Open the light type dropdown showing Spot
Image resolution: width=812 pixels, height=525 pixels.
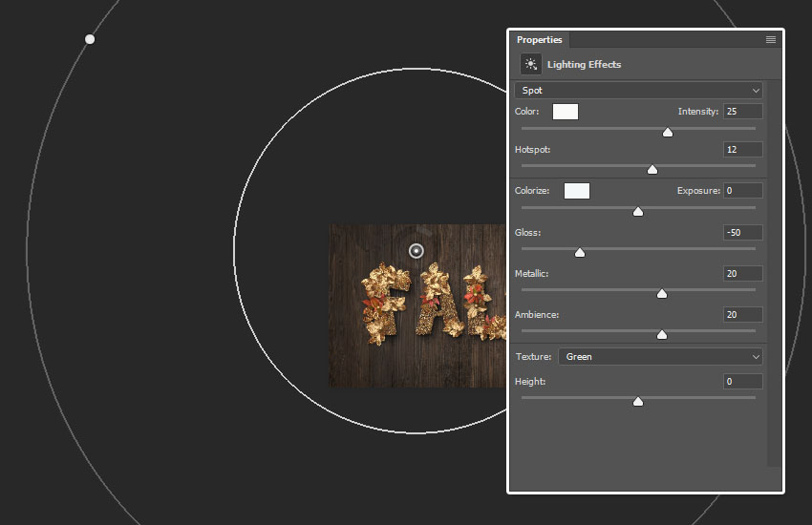(638, 90)
